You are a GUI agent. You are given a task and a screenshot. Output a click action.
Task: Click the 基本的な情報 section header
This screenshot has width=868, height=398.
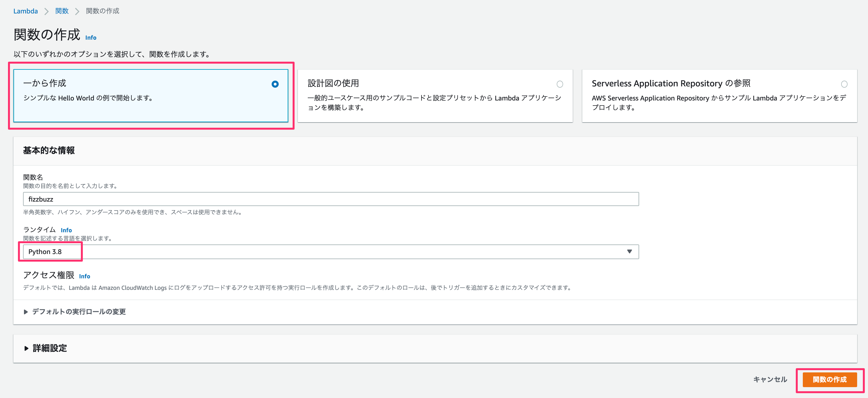coord(49,150)
